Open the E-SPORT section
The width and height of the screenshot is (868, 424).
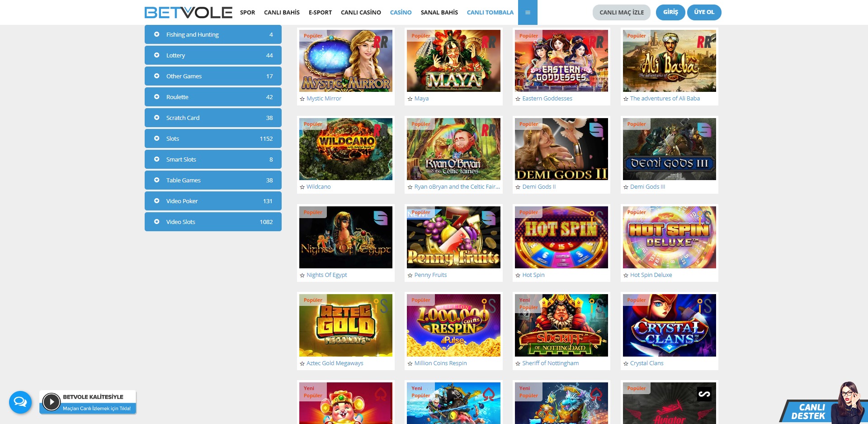click(x=320, y=13)
